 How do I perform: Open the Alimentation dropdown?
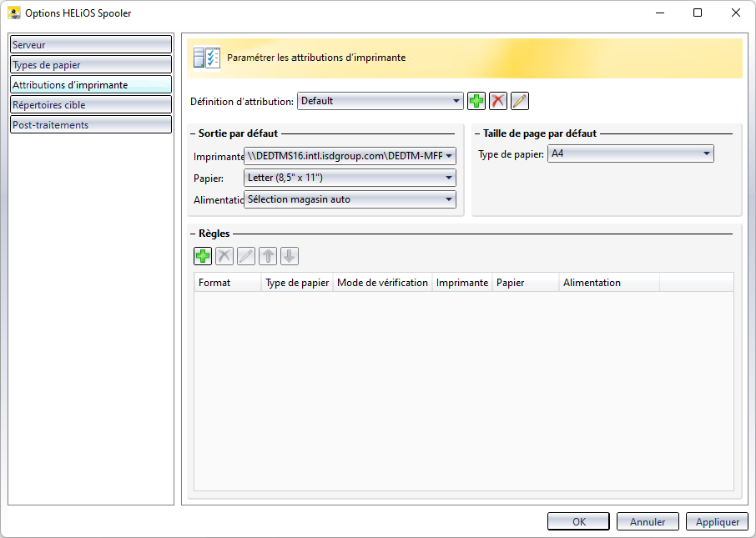[x=350, y=199]
